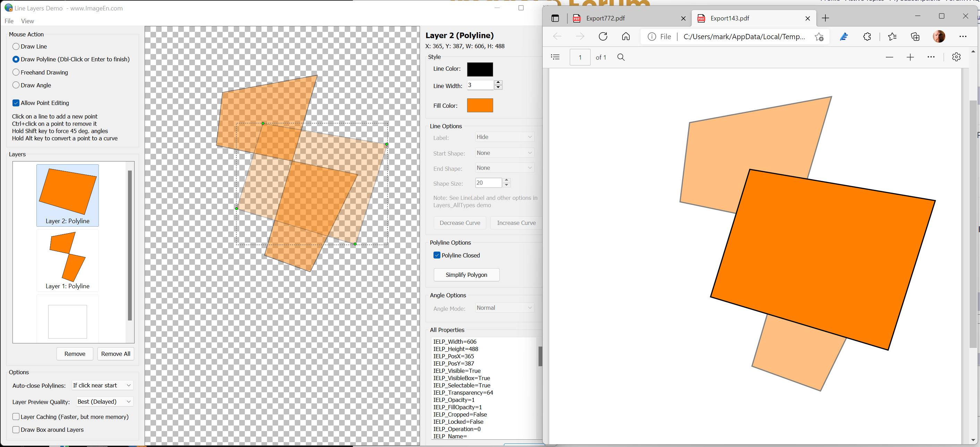
Task: Click the black Line Color swatch
Action: pos(480,69)
